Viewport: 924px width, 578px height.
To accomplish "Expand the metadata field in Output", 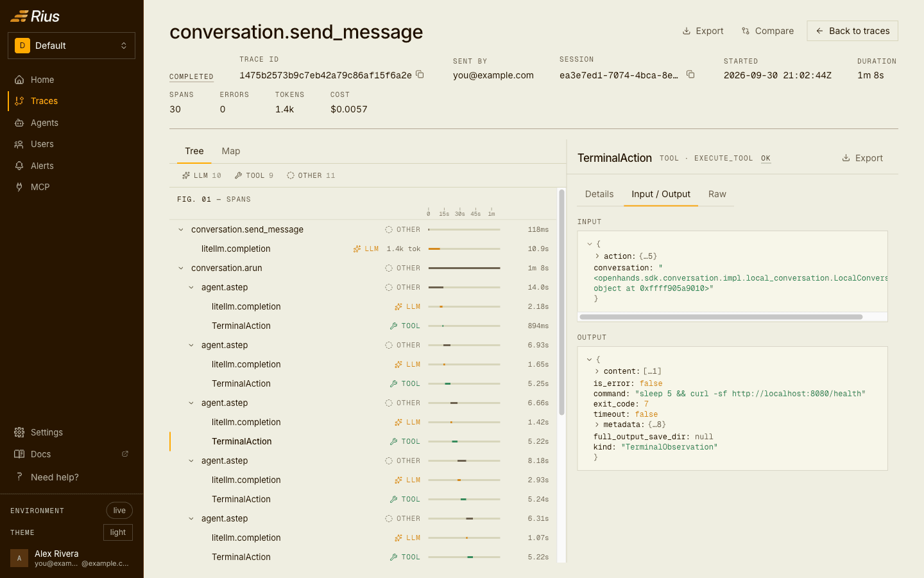I will click(x=597, y=425).
